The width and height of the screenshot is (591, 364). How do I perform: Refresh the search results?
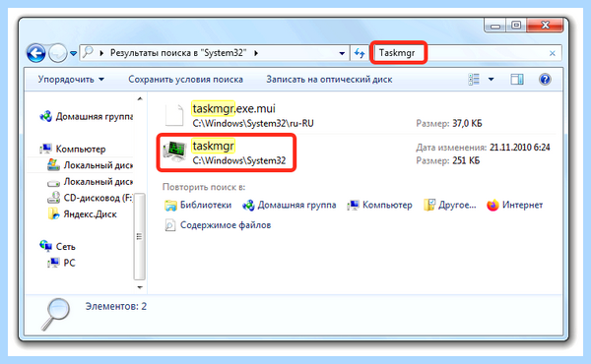click(360, 53)
